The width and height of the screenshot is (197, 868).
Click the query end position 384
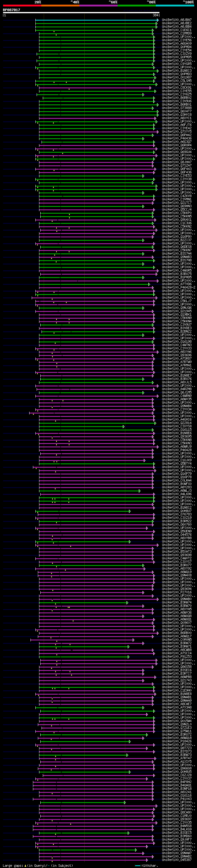155,15
